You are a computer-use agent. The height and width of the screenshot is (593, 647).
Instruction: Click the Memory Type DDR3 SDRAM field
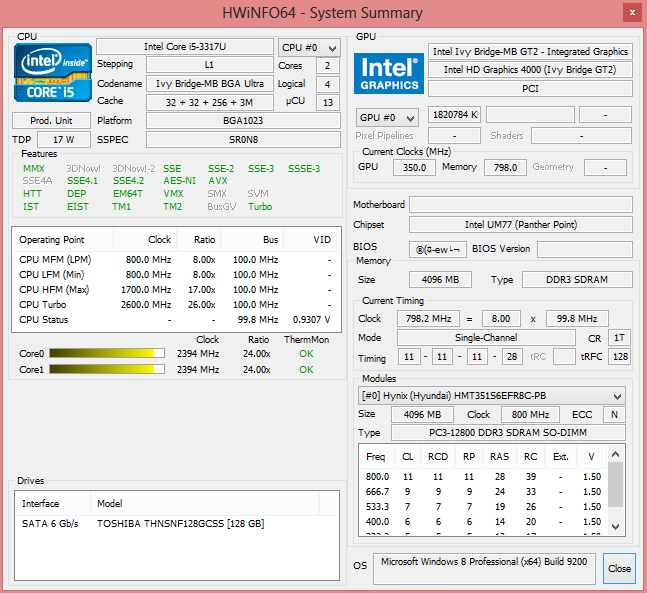[577, 279]
